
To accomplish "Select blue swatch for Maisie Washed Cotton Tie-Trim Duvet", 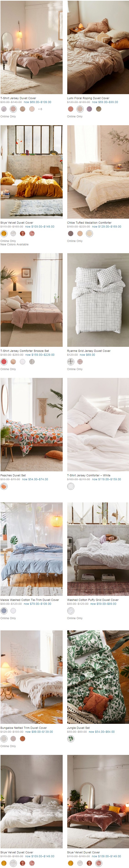I will [4, 611].
